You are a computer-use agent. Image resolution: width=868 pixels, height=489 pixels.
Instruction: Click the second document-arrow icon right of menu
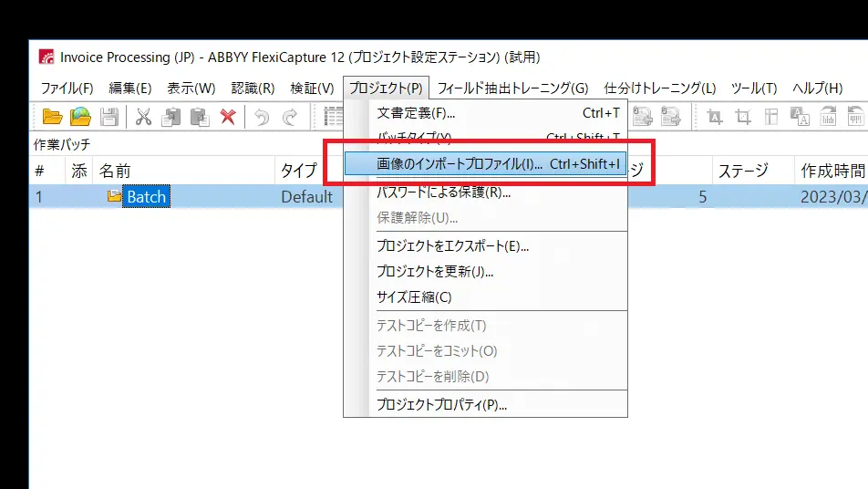click(670, 117)
